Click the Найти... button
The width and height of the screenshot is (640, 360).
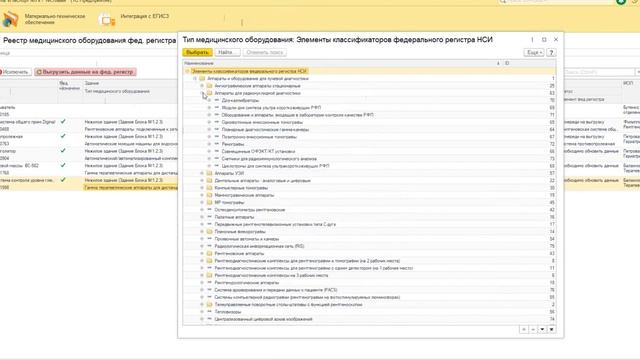227,53
